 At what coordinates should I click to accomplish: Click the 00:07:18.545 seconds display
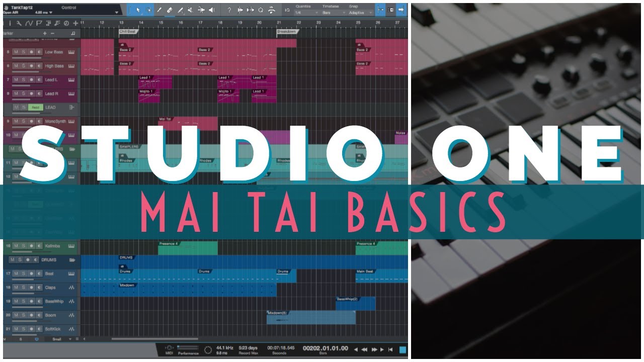click(280, 347)
